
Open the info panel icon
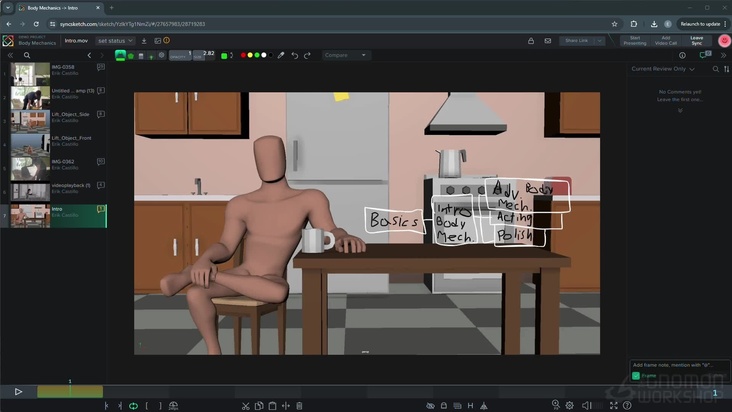click(682, 55)
